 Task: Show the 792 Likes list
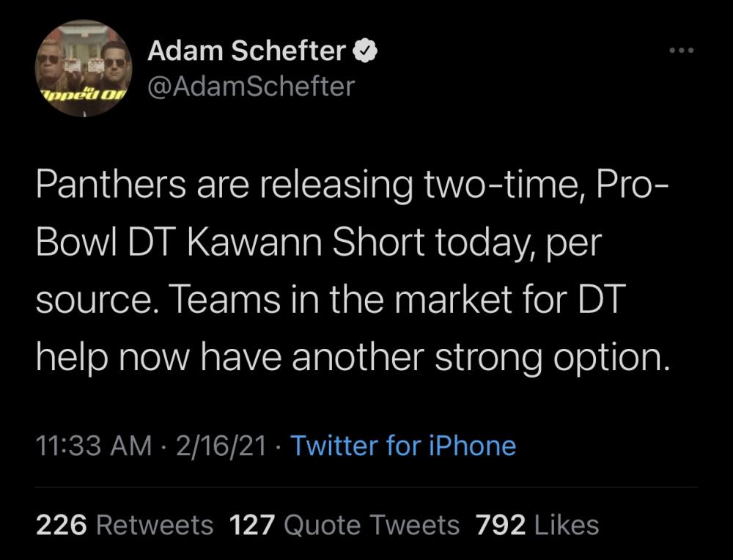click(537, 525)
